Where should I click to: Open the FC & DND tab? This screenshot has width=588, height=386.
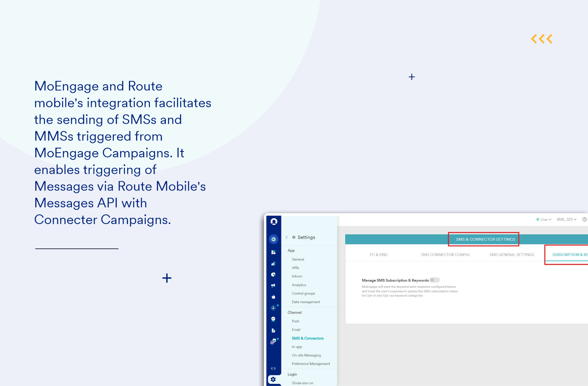(378, 255)
